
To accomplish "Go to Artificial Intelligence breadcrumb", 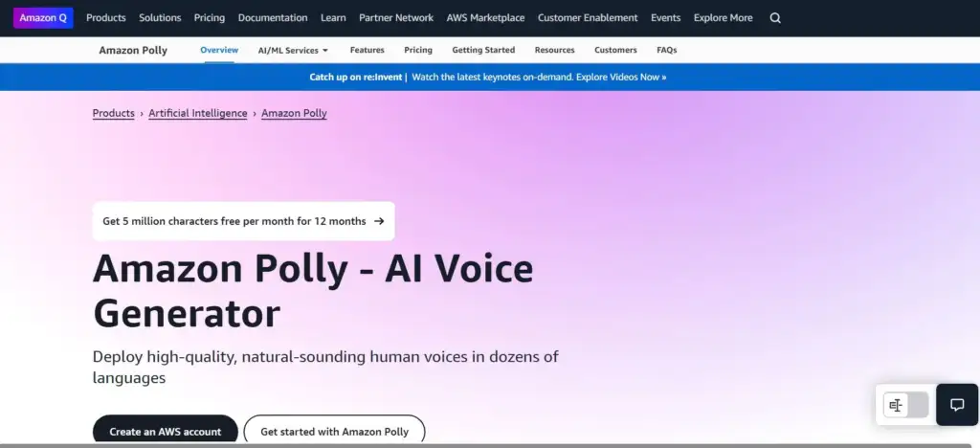I will tap(198, 113).
